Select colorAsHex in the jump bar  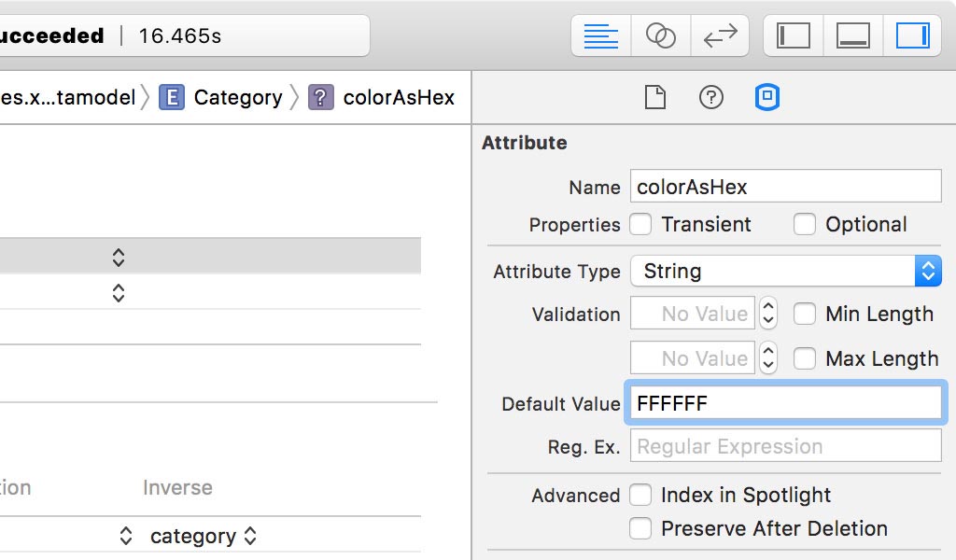[401, 97]
